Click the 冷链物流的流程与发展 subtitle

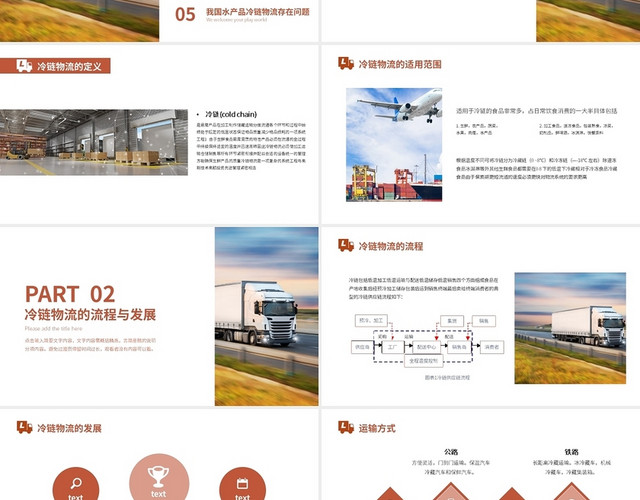[90, 315]
